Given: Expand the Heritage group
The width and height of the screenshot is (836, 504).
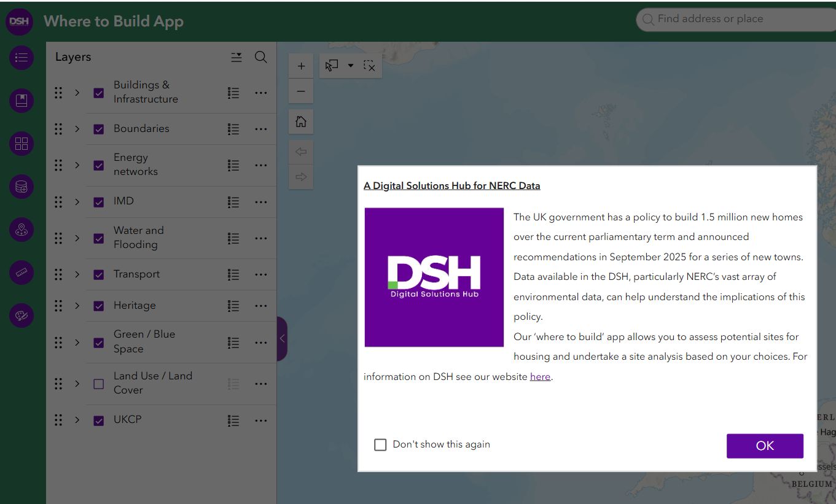Looking at the screenshot, I should [x=77, y=306].
